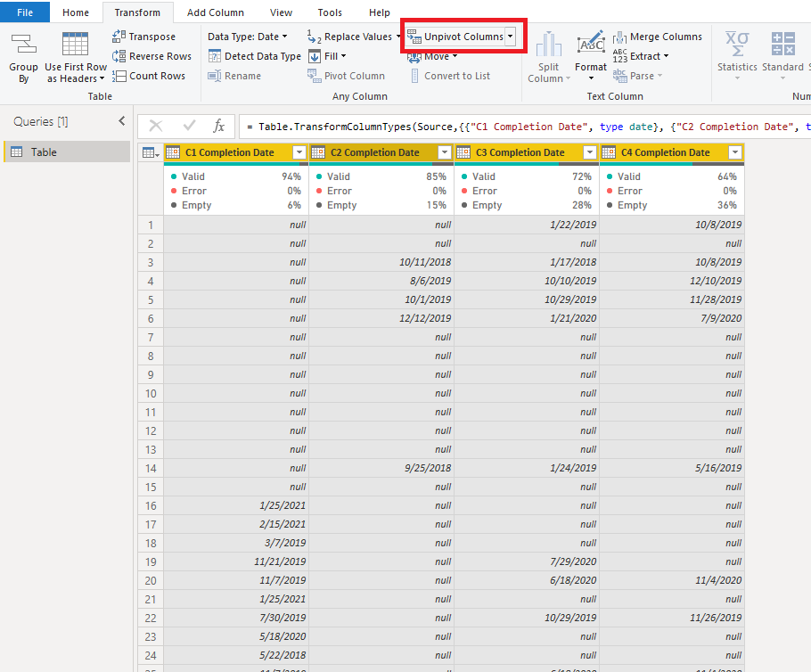Image resolution: width=811 pixels, height=672 pixels.
Task: Collapse the Queries pane chevron
Action: pos(121,121)
